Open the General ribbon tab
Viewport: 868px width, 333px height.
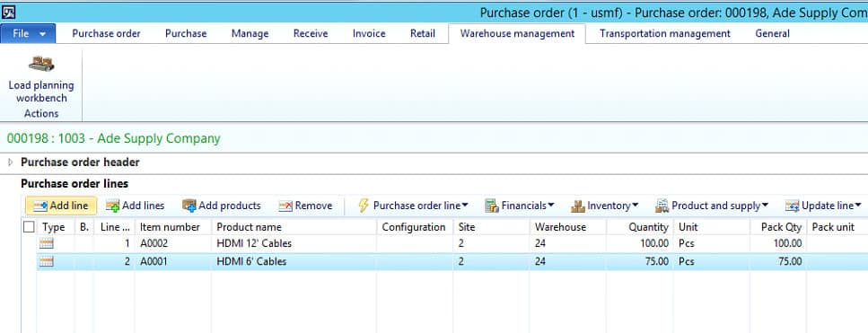pos(772,34)
